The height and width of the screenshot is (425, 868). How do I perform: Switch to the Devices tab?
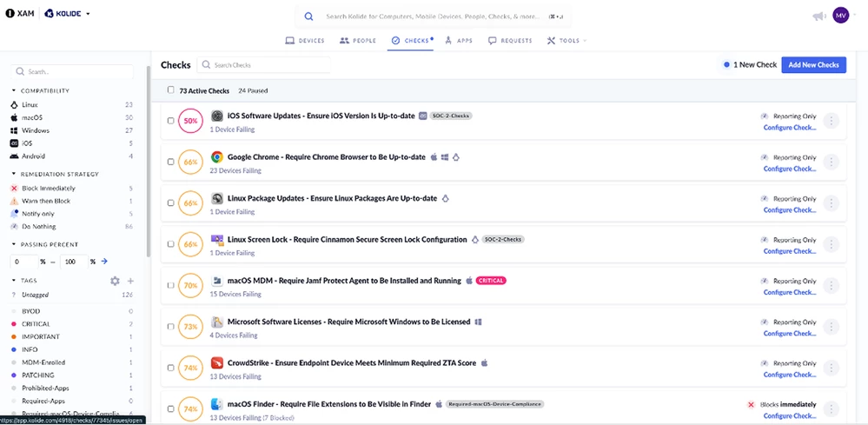[x=304, y=40]
